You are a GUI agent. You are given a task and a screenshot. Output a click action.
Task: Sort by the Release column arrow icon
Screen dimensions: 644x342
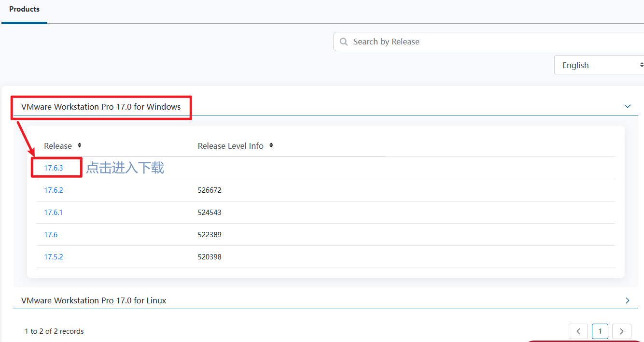tap(80, 145)
